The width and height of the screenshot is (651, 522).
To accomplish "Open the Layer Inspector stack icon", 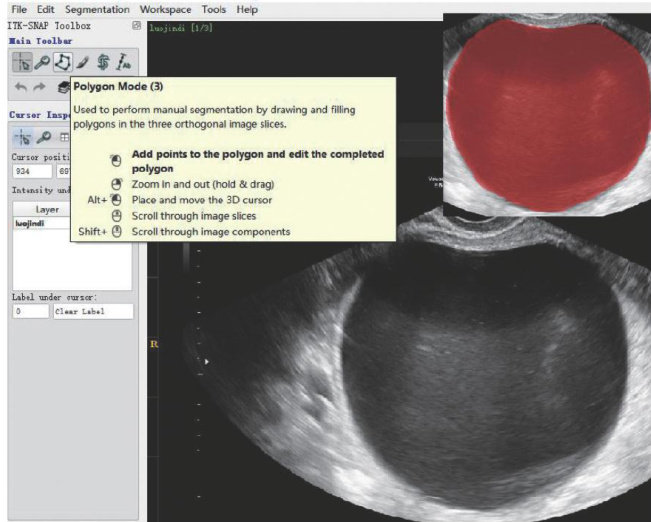I will [x=64, y=87].
